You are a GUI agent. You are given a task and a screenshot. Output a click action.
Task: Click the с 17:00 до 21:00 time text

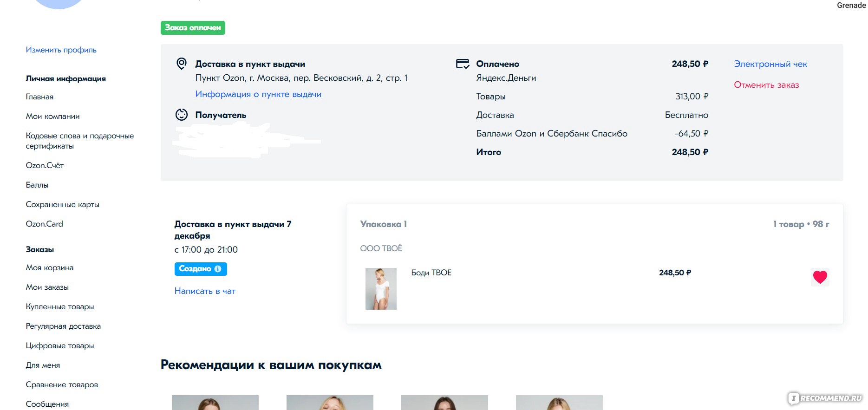click(x=206, y=250)
